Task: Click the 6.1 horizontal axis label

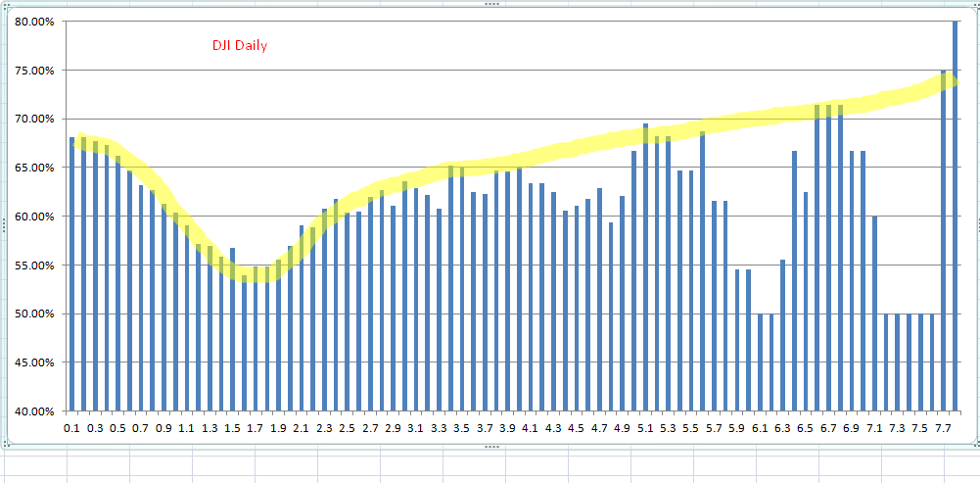Action: [760, 428]
